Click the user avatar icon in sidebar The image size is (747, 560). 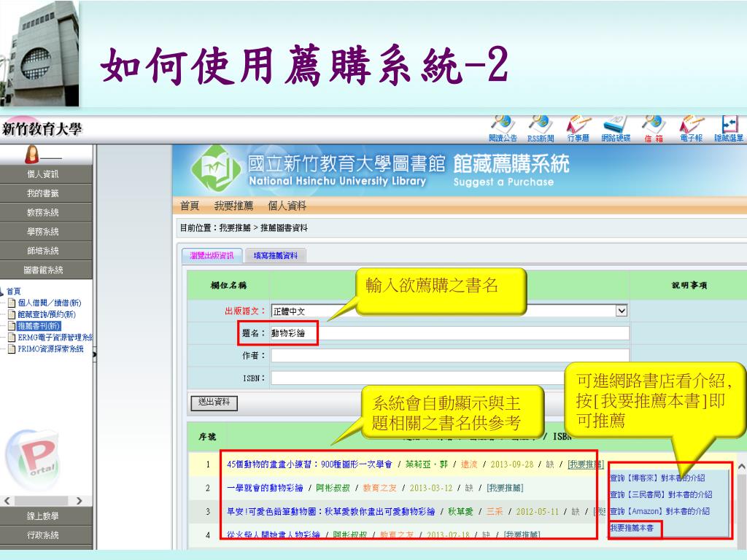[31, 154]
